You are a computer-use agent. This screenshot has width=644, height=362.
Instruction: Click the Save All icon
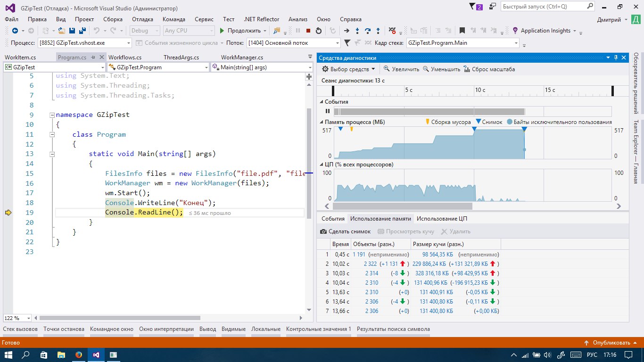83,31
